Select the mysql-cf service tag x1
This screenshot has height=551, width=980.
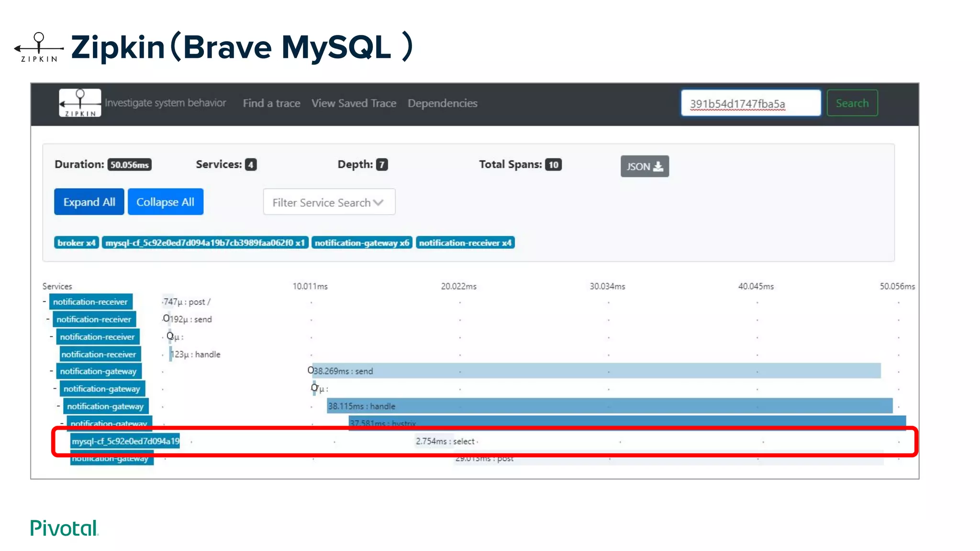pyautogui.click(x=205, y=243)
